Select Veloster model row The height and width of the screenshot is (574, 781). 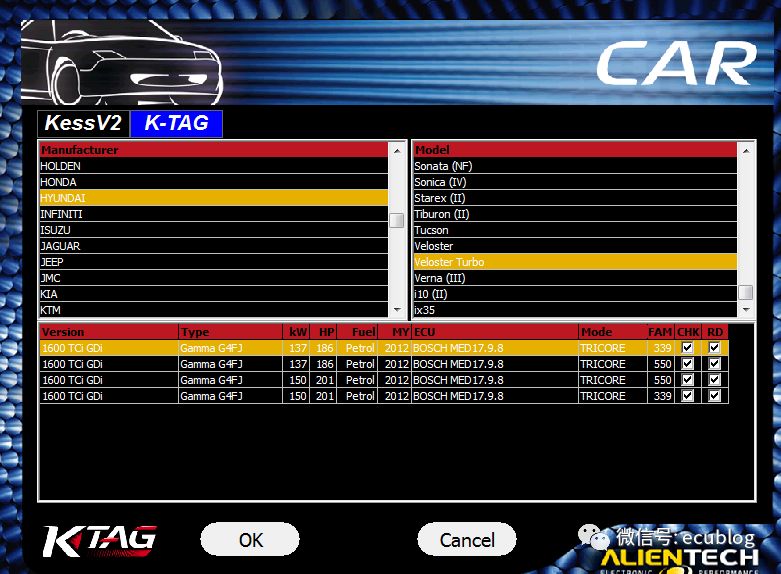pos(575,246)
